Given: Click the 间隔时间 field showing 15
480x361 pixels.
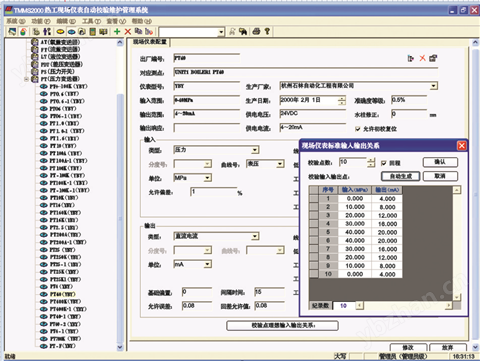Looking at the screenshot, I should 269,292.
